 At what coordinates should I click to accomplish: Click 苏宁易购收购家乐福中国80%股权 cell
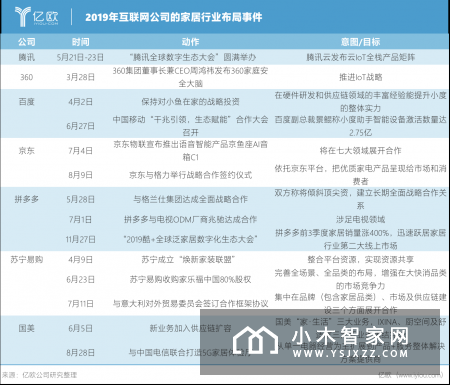(190, 279)
